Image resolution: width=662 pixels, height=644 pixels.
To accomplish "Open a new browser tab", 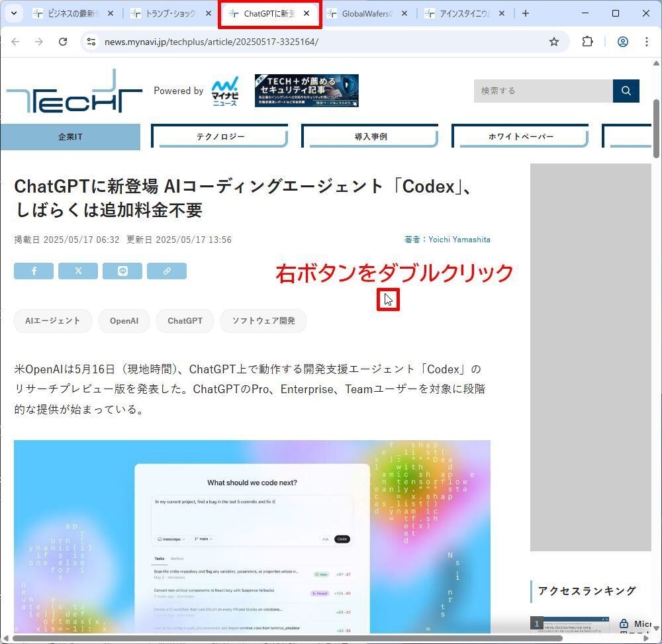I will click(x=525, y=13).
